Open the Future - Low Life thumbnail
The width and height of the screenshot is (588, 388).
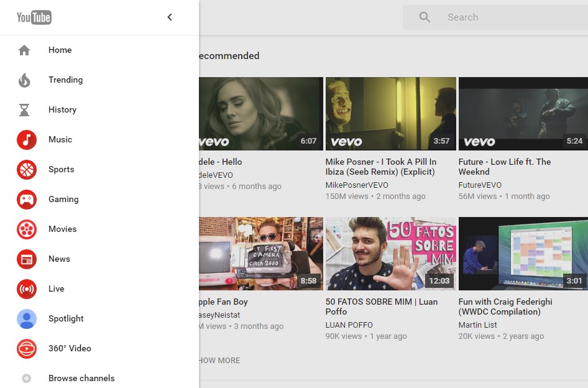[x=523, y=114]
